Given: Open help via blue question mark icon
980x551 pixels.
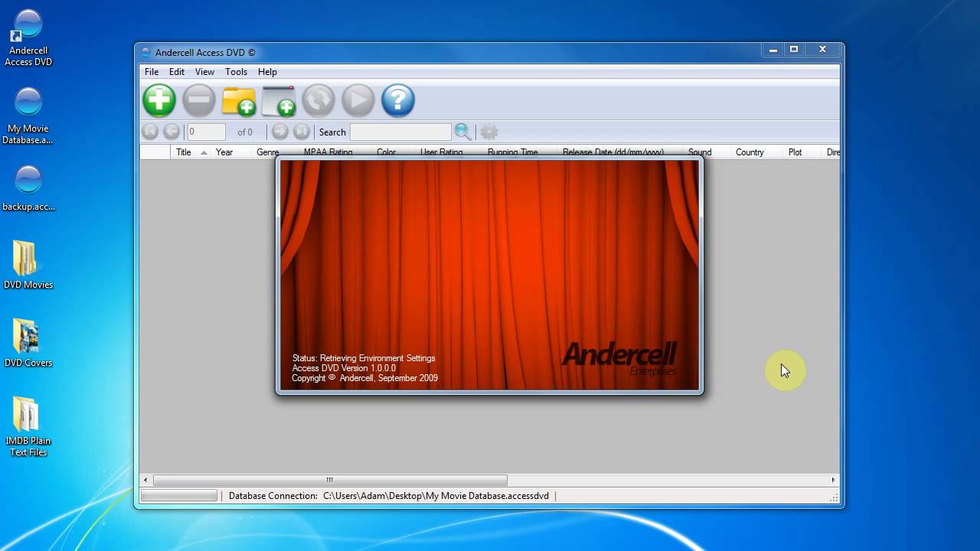Looking at the screenshot, I should (x=398, y=100).
